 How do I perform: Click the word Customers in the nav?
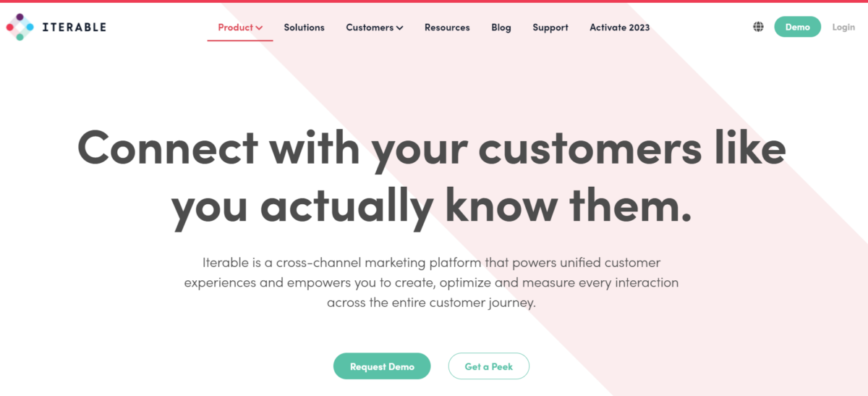[x=370, y=28]
